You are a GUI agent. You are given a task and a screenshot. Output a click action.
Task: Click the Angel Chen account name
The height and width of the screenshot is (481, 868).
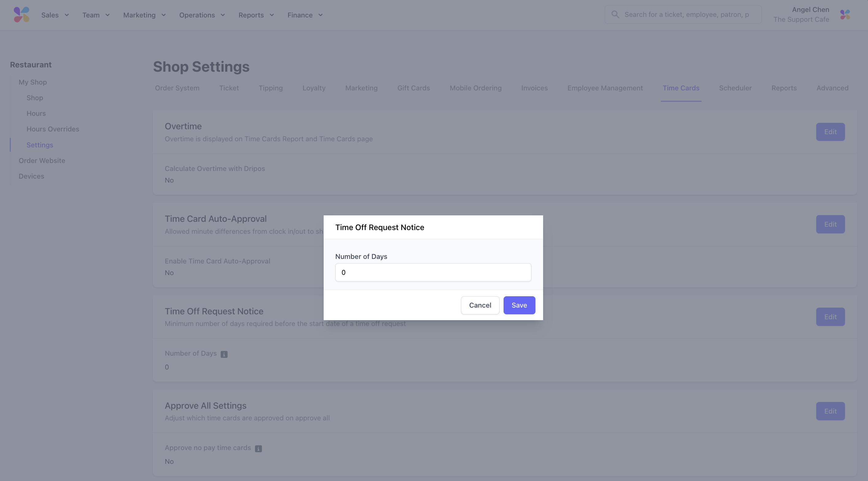click(x=810, y=9)
